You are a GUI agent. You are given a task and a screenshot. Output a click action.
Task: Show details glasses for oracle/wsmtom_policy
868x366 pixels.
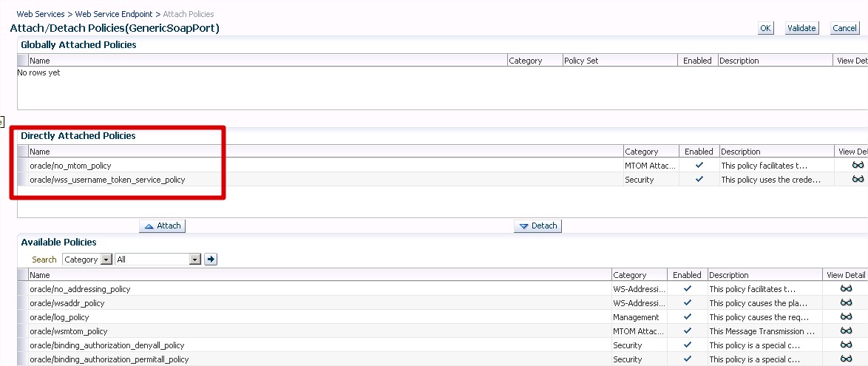tap(846, 331)
